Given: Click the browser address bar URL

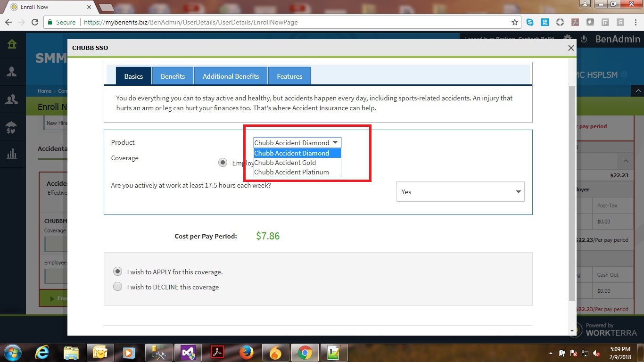Looking at the screenshot, I should [x=191, y=22].
